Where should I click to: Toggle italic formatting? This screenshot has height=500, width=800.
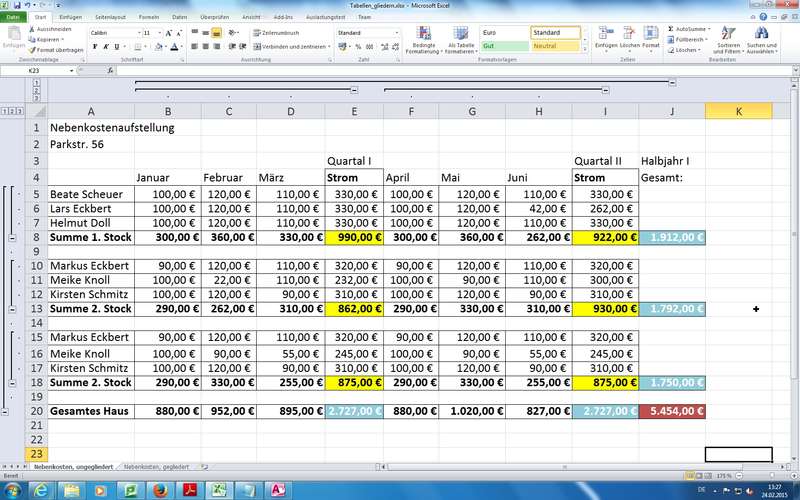point(105,47)
